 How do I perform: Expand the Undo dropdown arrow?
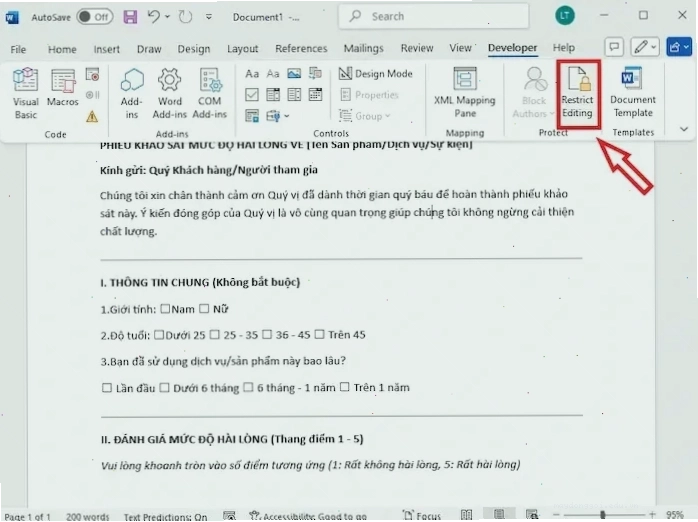click(x=167, y=17)
